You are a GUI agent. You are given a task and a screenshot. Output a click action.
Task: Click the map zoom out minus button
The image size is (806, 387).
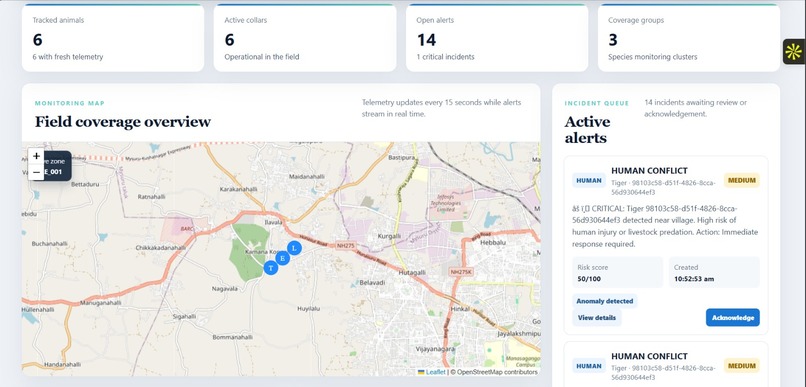point(36,172)
